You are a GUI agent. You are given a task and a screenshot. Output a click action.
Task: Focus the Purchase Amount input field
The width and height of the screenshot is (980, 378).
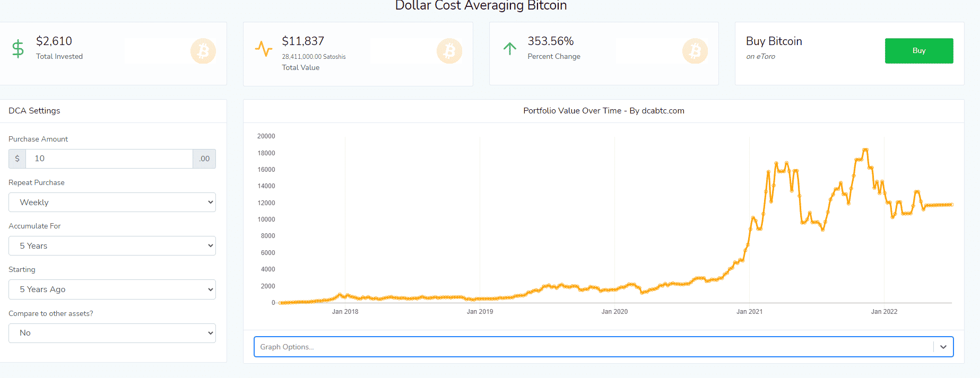(109, 159)
